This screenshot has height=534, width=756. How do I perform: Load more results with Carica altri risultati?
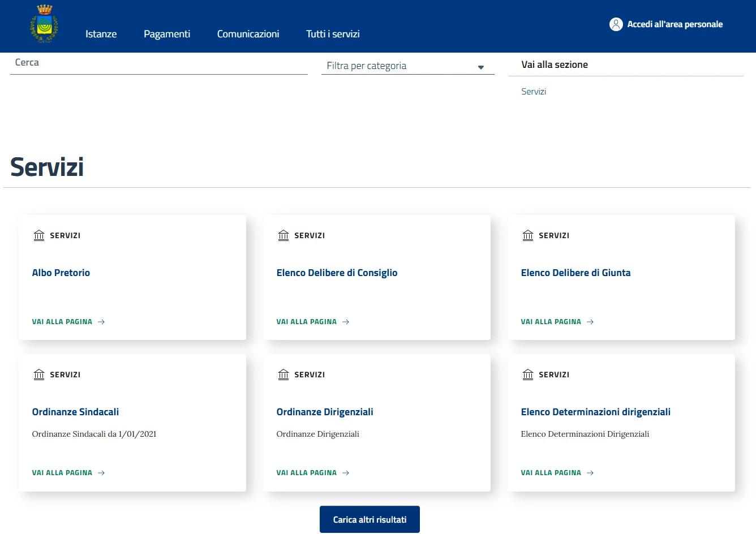[370, 519]
